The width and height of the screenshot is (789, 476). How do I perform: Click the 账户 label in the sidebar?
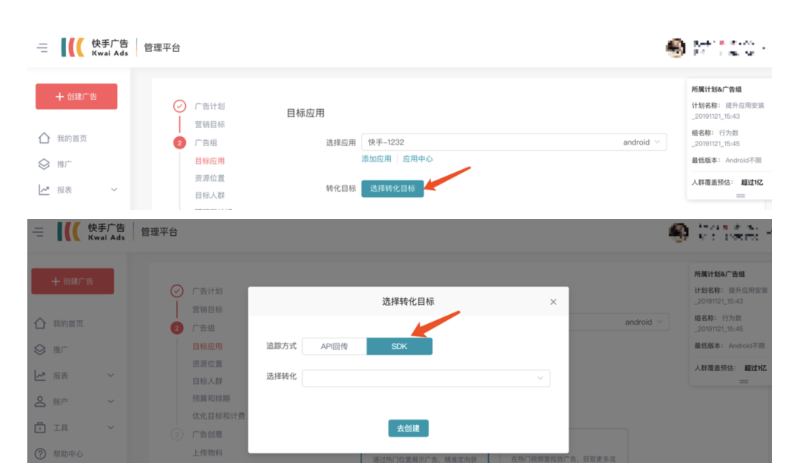[60, 402]
